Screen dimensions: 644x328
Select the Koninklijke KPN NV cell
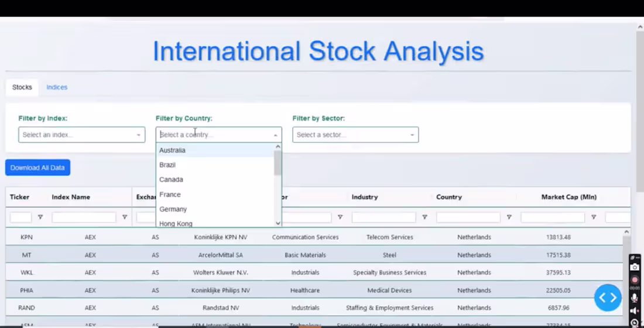coord(221,237)
